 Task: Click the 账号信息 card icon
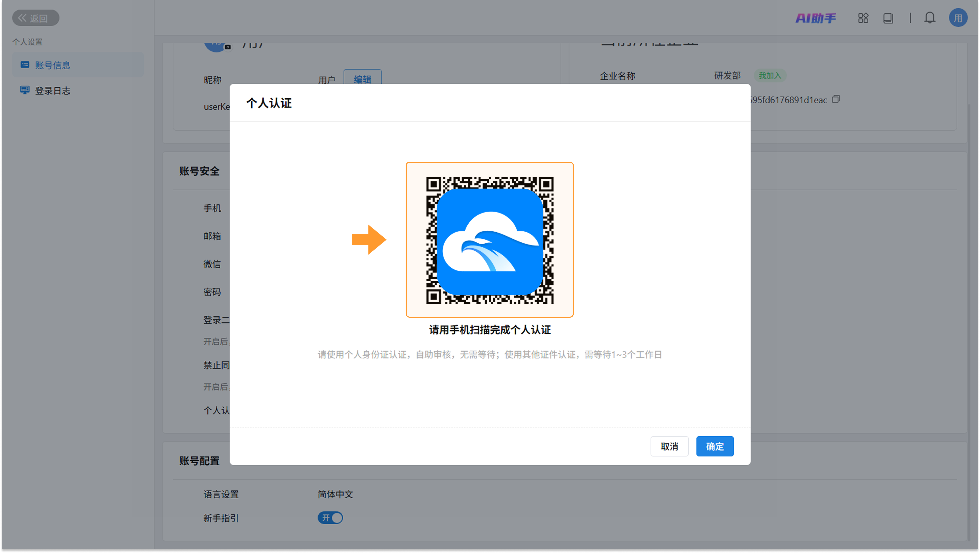pos(25,65)
